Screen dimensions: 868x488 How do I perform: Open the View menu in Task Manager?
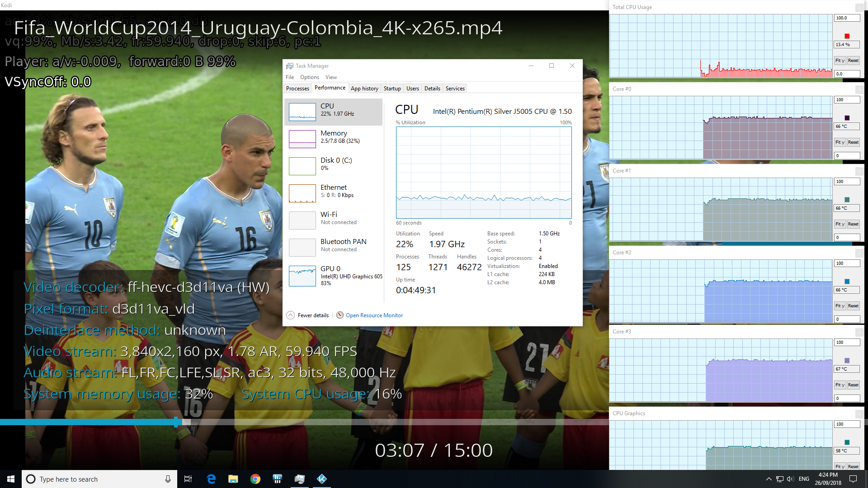click(331, 77)
